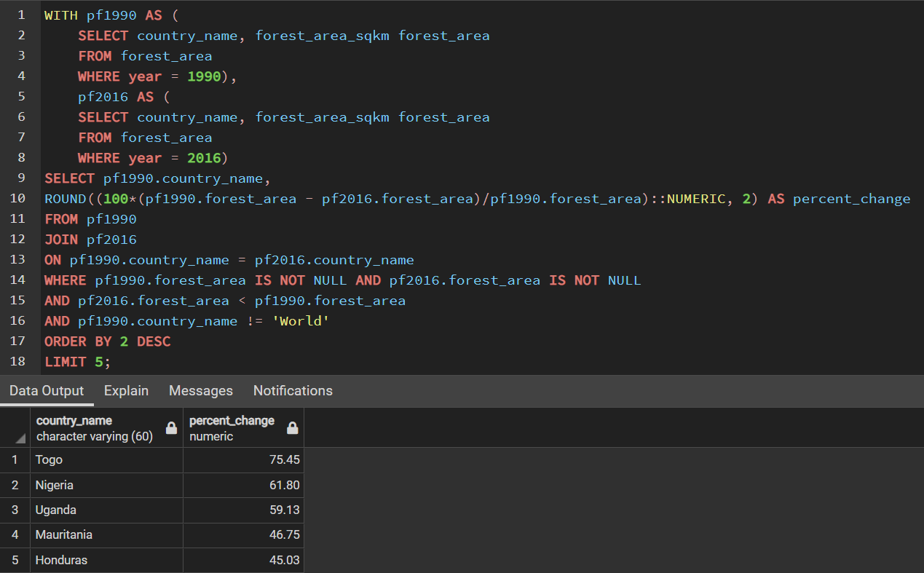Switch to the Data Output tab
Screen dimensions: 924x573
47,391
